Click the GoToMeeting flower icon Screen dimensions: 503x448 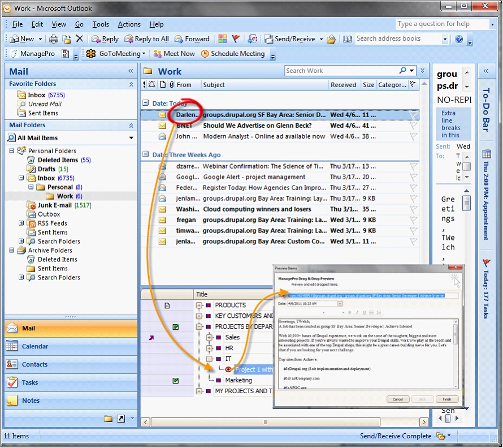point(91,54)
